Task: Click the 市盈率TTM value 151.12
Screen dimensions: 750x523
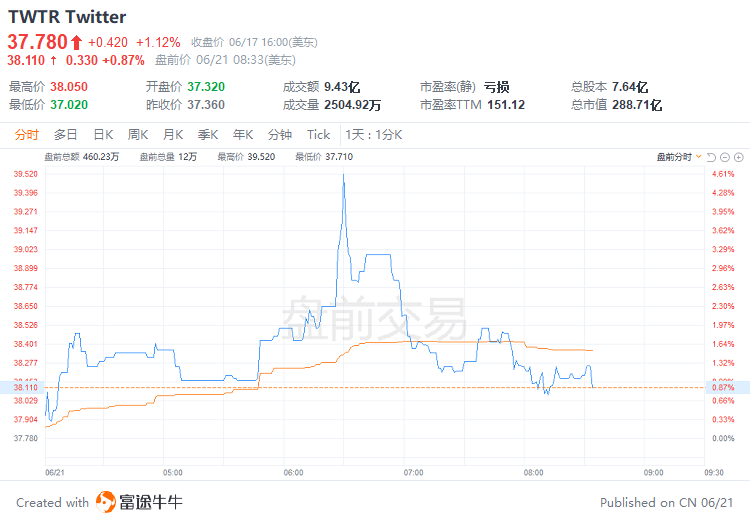Action: pyautogui.click(x=506, y=104)
